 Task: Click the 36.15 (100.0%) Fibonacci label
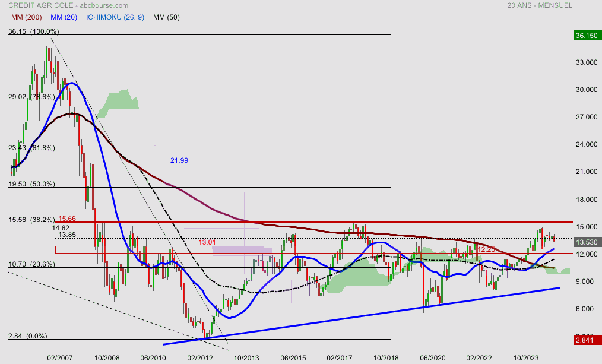coord(33,31)
